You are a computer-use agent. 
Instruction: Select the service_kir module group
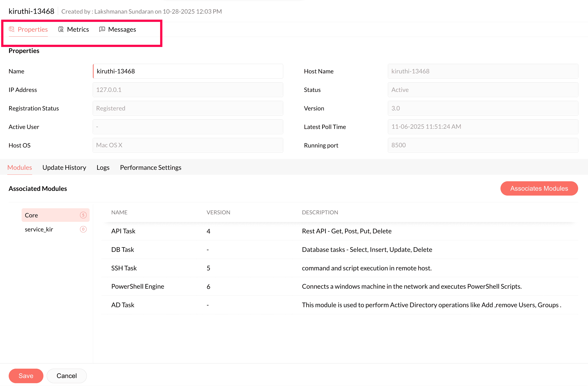click(x=39, y=229)
